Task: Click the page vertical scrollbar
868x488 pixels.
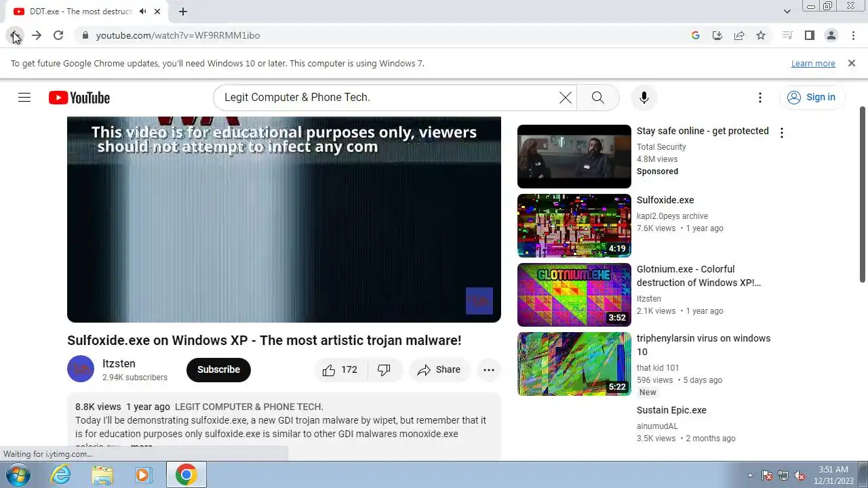Action: 863,195
